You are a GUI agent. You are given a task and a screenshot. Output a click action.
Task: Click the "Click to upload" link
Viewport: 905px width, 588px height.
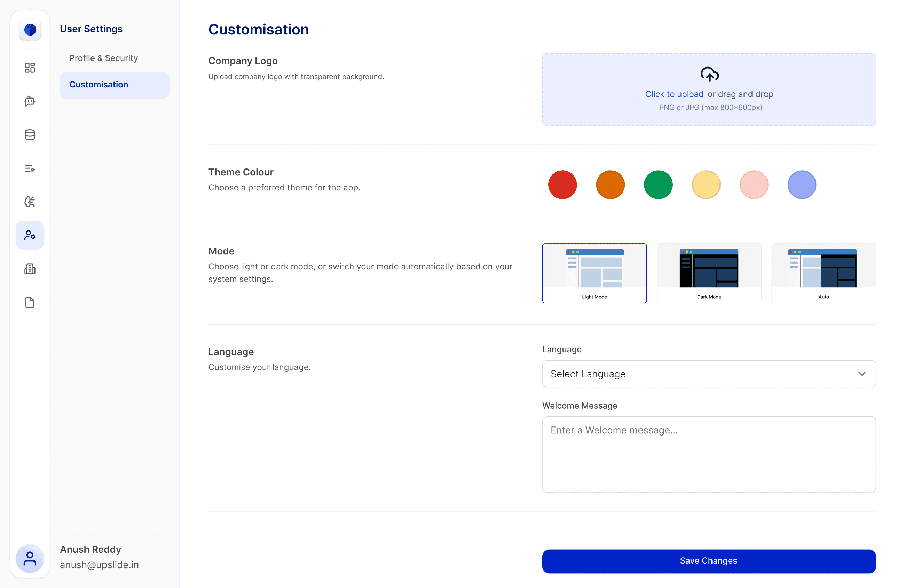[674, 94]
